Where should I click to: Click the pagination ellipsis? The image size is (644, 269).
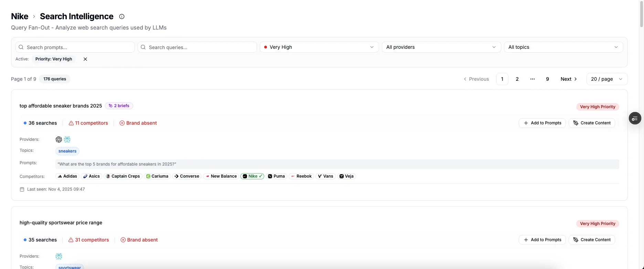pyautogui.click(x=532, y=79)
